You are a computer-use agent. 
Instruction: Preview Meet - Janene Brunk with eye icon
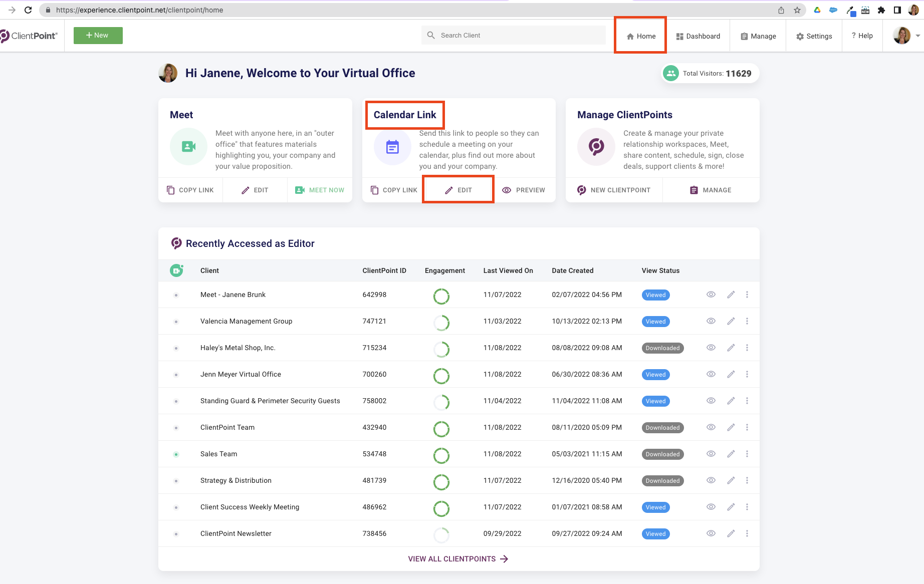pos(711,295)
